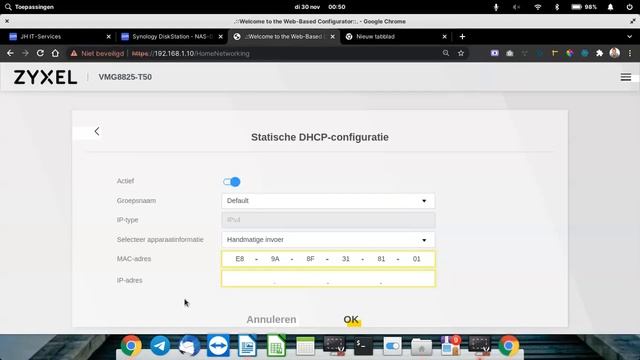Click the battery 98% indicator
Image resolution: width=640 pixels, height=360 pixels.
(584, 7)
